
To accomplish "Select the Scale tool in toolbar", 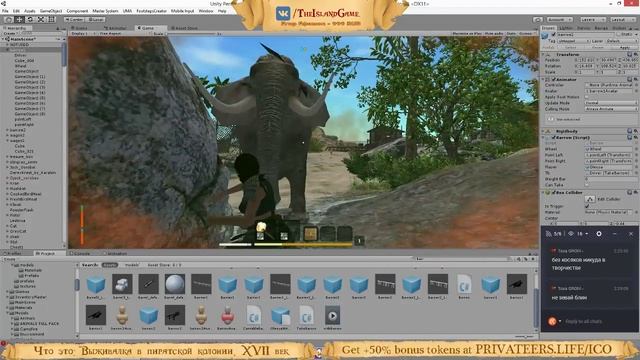I will [x=41, y=19].
